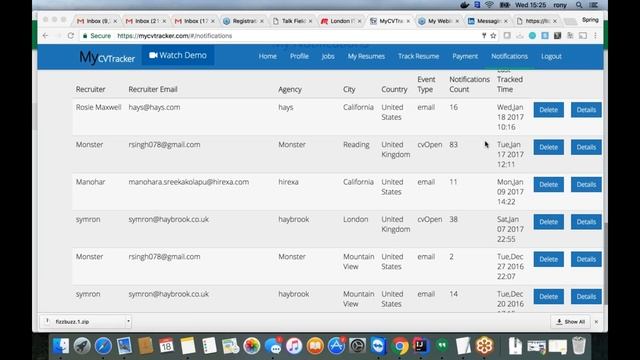The width and height of the screenshot is (640, 360).
Task: View Details for Monster Reading row
Action: (x=586, y=147)
